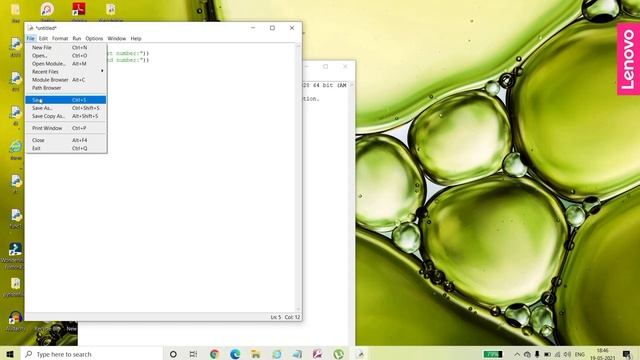
Task: Click the Python IDLE taskbar icon
Action: pos(360,354)
